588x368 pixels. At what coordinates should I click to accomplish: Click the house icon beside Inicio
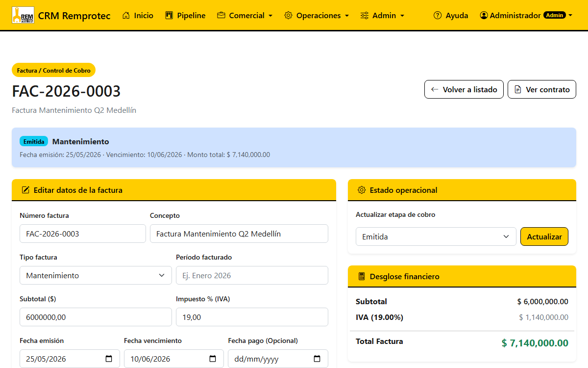[126, 15]
